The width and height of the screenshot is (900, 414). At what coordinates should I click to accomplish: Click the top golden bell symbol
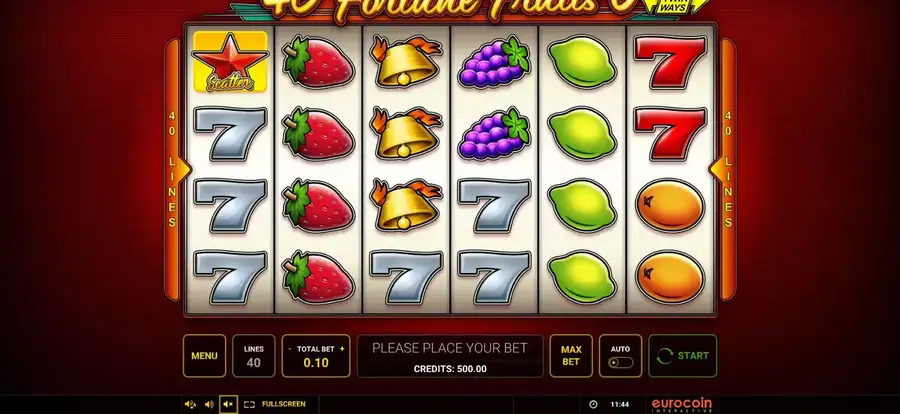point(406,62)
